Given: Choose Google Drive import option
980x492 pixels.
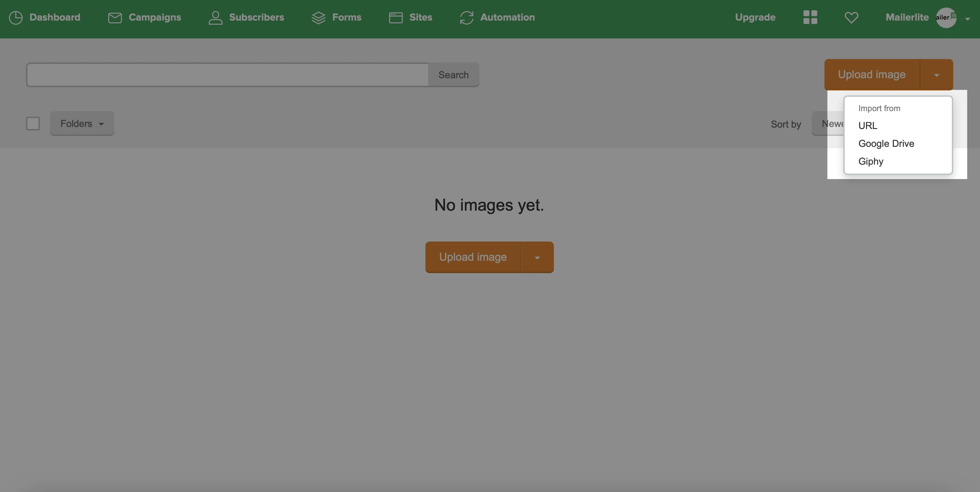Looking at the screenshot, I should (x=886, y=143).
